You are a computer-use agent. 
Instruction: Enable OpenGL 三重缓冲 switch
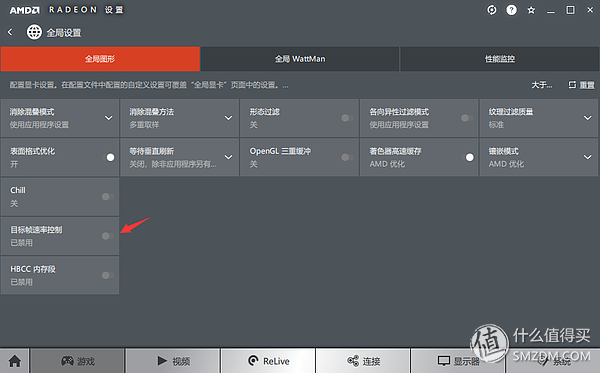coord(347,157)
